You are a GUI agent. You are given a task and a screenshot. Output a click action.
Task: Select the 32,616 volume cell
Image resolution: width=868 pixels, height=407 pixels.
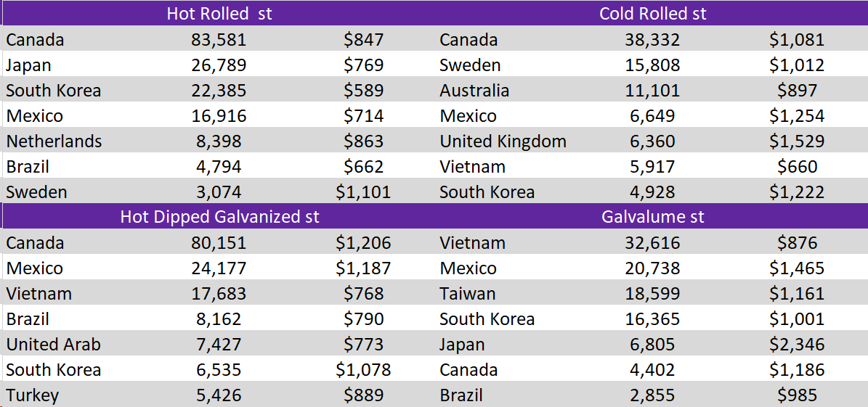tap(652, 243)
